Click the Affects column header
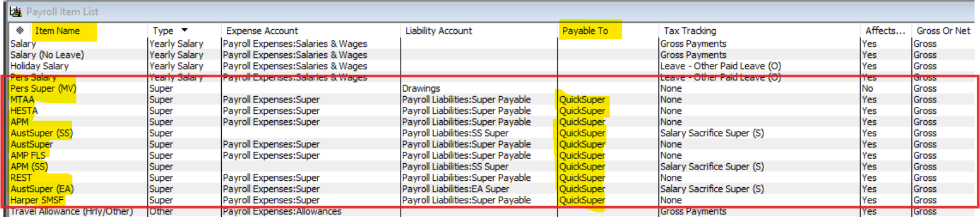Screen dimensions: 980x217 click(x=885, y=31)
